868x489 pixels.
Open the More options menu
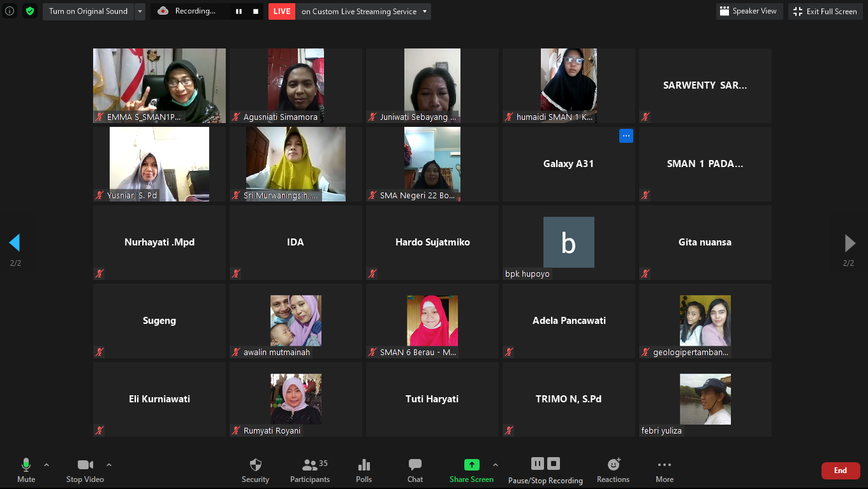point(664,465)
